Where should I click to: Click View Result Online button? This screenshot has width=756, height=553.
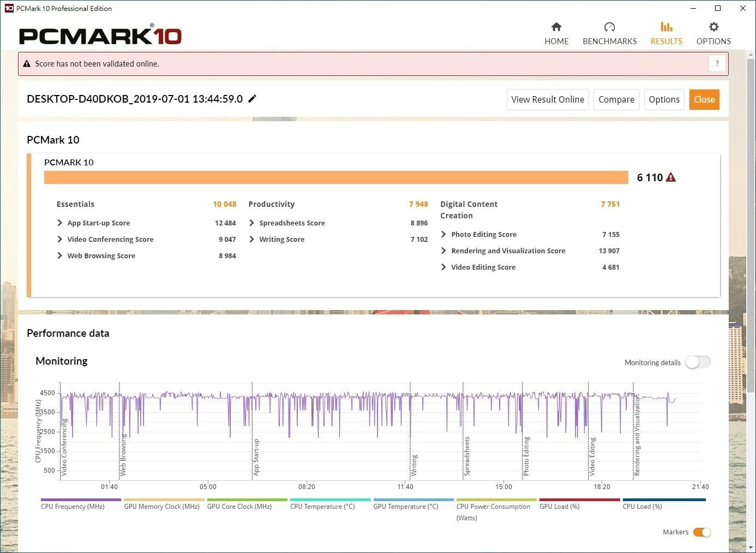[x=548, y=99]
